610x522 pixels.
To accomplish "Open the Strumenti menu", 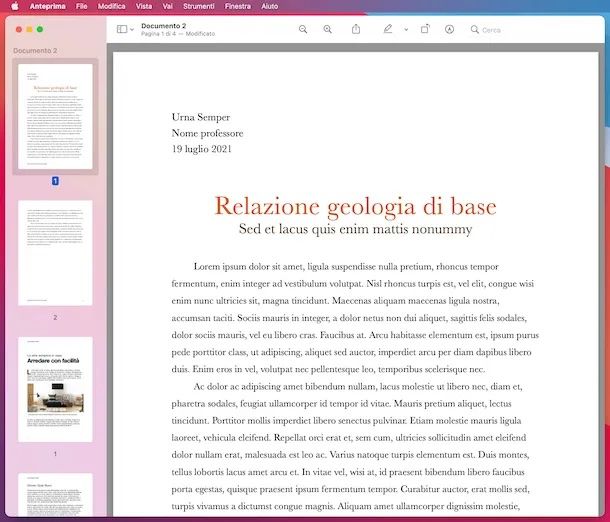I will (x=198, y=6).
